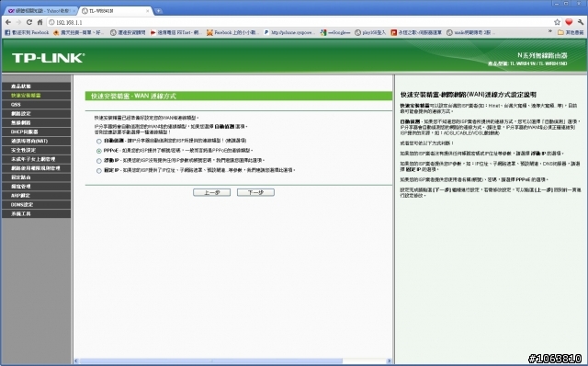
Task: Open DHCP伺服器 in the sidebar
Action: (36, 132)
